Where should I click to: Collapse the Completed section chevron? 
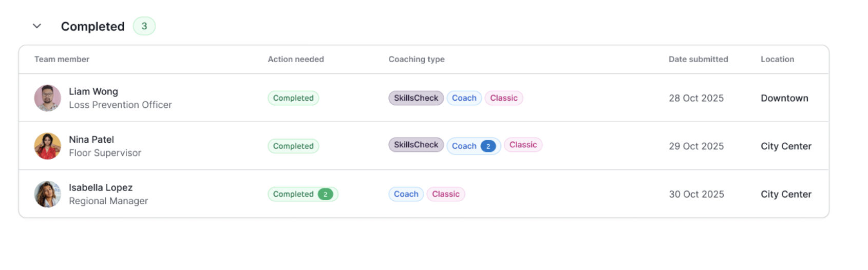coord(37,26)
